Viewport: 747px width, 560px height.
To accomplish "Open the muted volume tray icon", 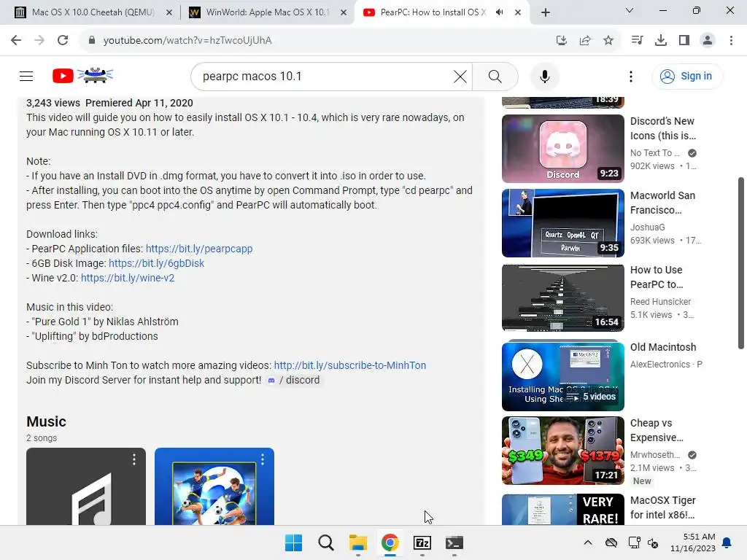I will click(653, 542).
